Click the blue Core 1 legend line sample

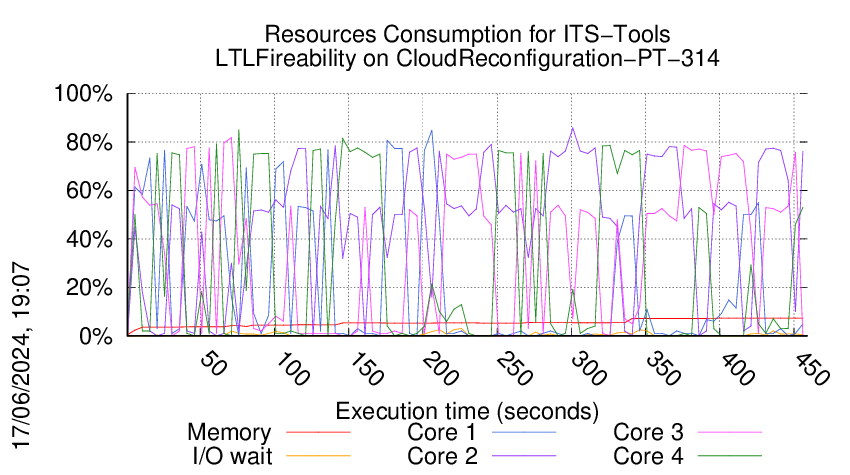tap(524, 432)
